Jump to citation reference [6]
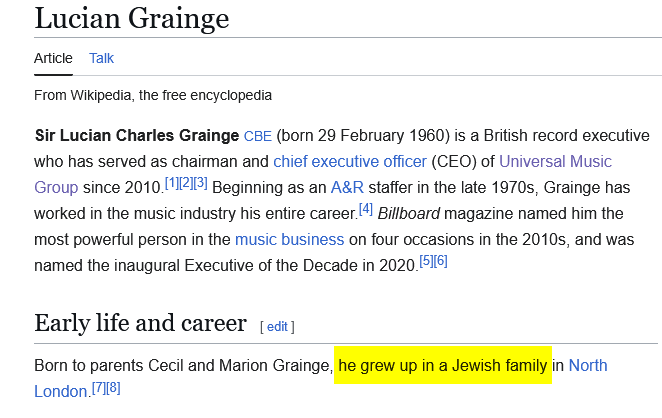662x418 pixels. pyautogui.click(x=440, y=260)
